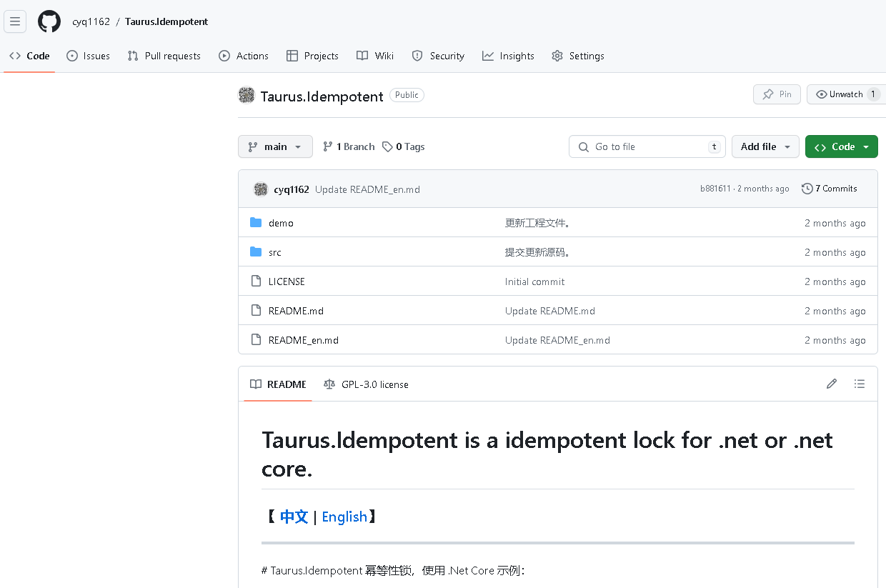Focus the Go to file search field
The height and width of the screenshot is (588, 886).
coord(647,146)
